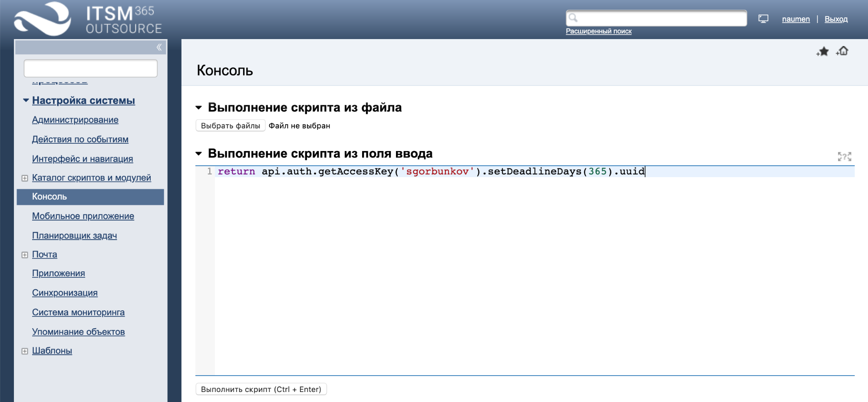Expand the Каталог скриптов и модулей node

coord(25,178)
